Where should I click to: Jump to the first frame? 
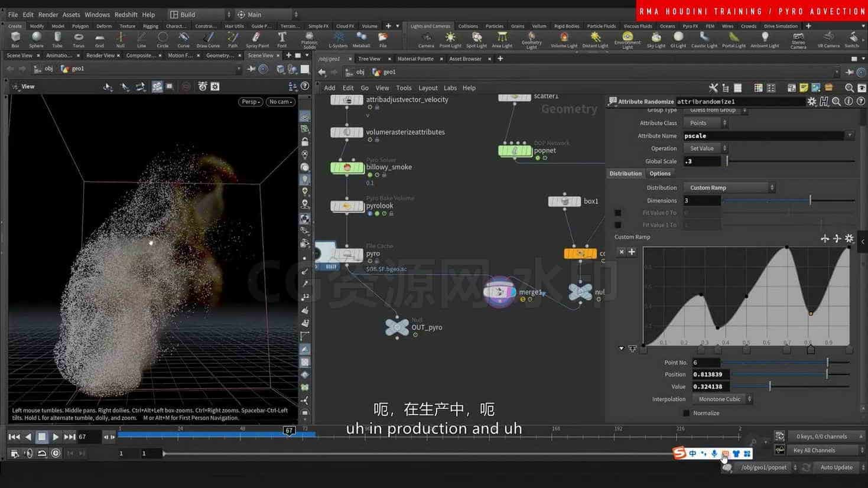click(x=14, y=437)
